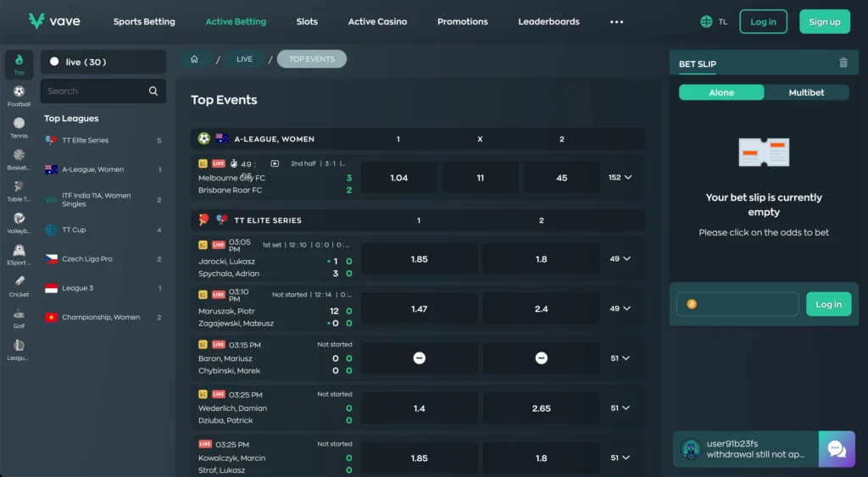Select odds 1.04 for Melbourne City FC
This screenshot has width=868, height=477.
point(398,178)
